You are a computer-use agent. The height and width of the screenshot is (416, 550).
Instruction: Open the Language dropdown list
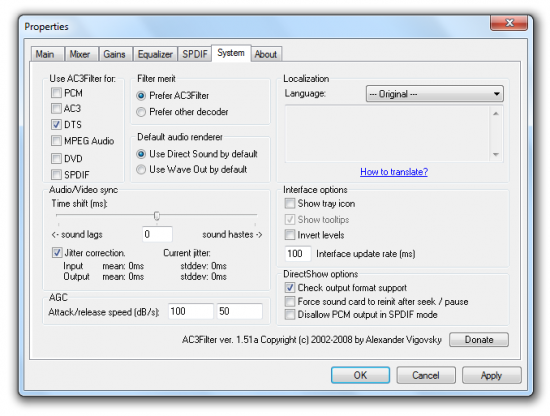(435, 94)
